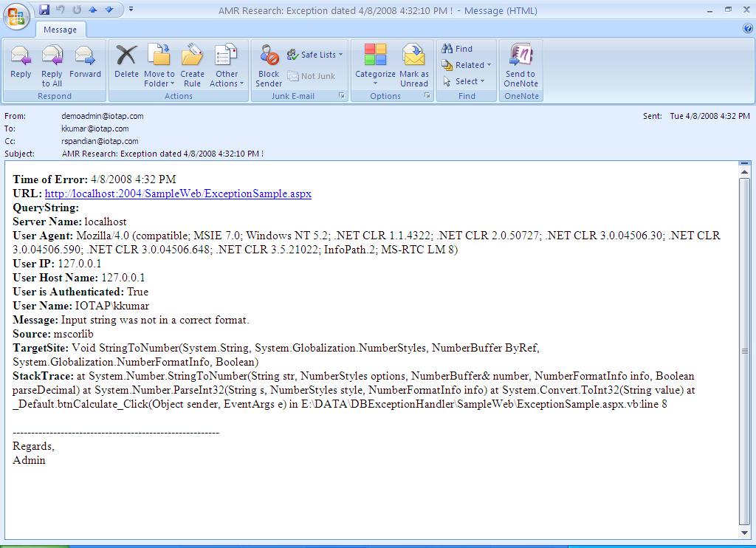The width and height of the screenshot is (756, 548).
Task: Click the Not Junk button
Action: point(311,76)
